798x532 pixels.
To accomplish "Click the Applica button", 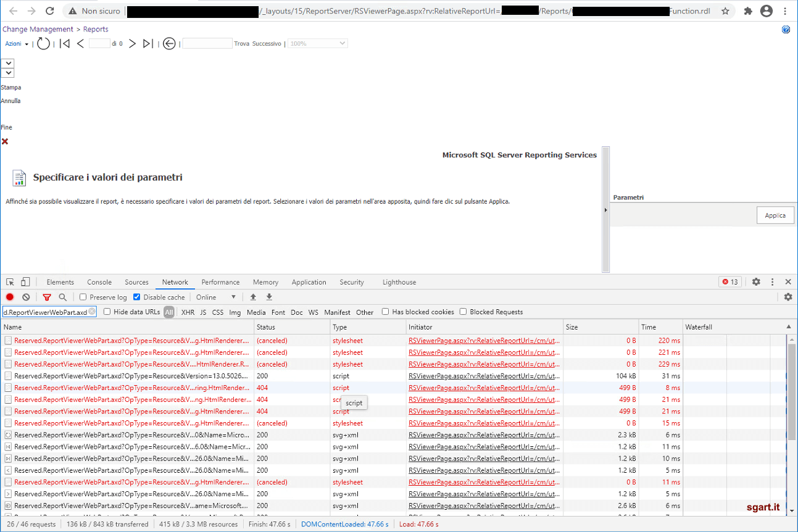I will click(775, 215).
